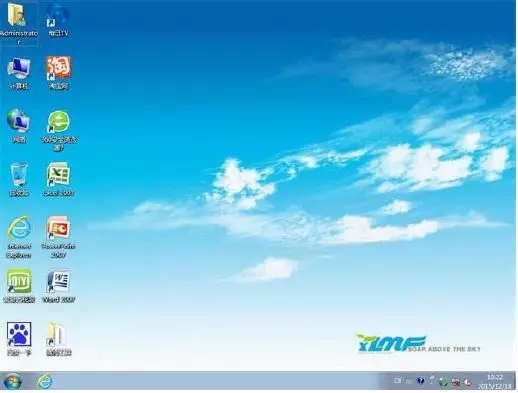Viewport: 518px width, 393px height.
Task: Open the Windows Start menu orb
Action: 12,381
